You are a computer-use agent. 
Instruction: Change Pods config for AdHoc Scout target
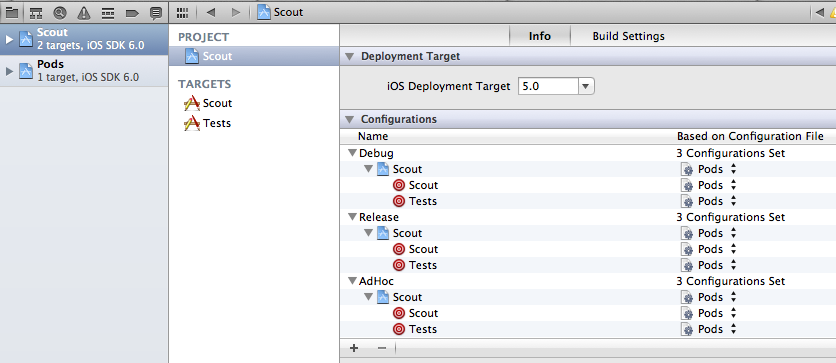709,313
